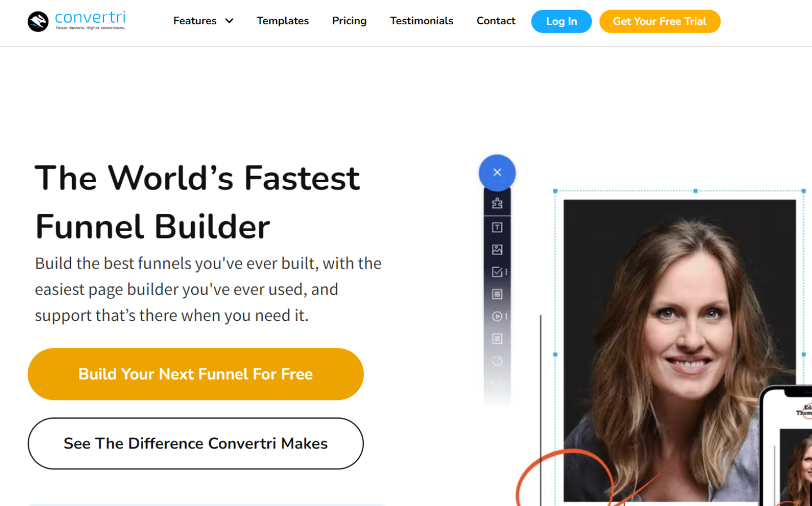Select the text list element icon
The image size is (812, 506).
pos(497,338)
